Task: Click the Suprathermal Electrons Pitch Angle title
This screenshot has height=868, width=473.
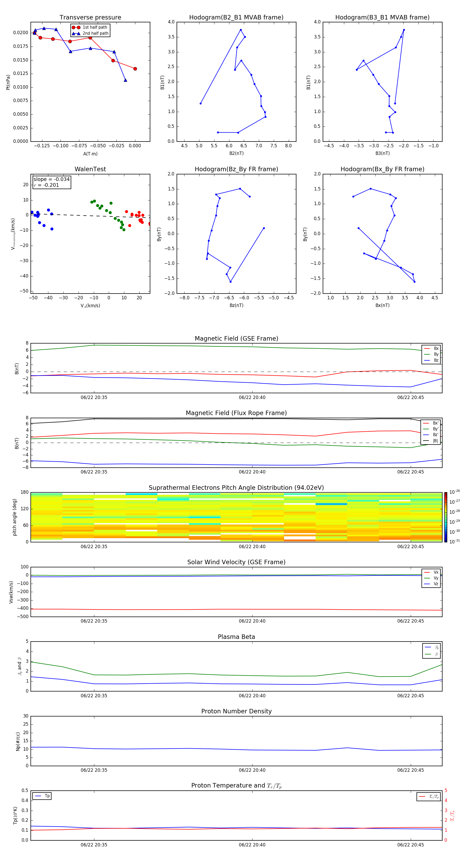Action: (x=236, y=488)
